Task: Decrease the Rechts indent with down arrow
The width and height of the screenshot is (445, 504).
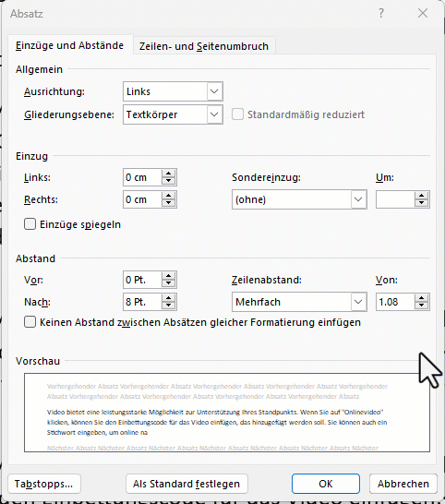Action: (168, 203)
